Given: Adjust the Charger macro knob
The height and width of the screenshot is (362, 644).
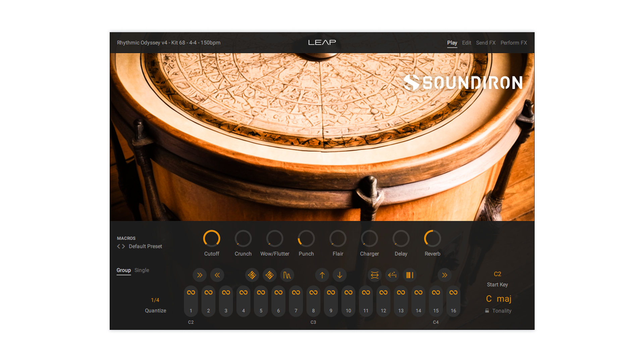Looking at the screenshot, I should (x=369, y=239).
